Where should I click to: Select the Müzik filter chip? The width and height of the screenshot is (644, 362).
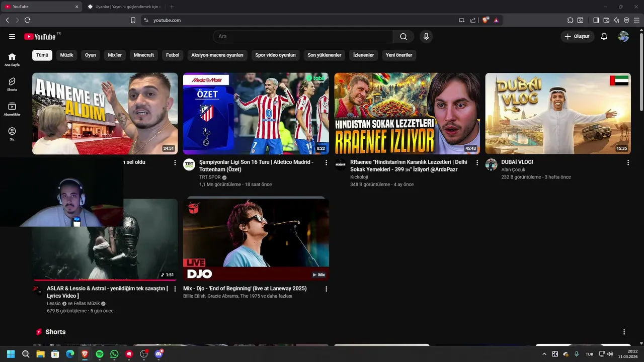coord(66,55)
